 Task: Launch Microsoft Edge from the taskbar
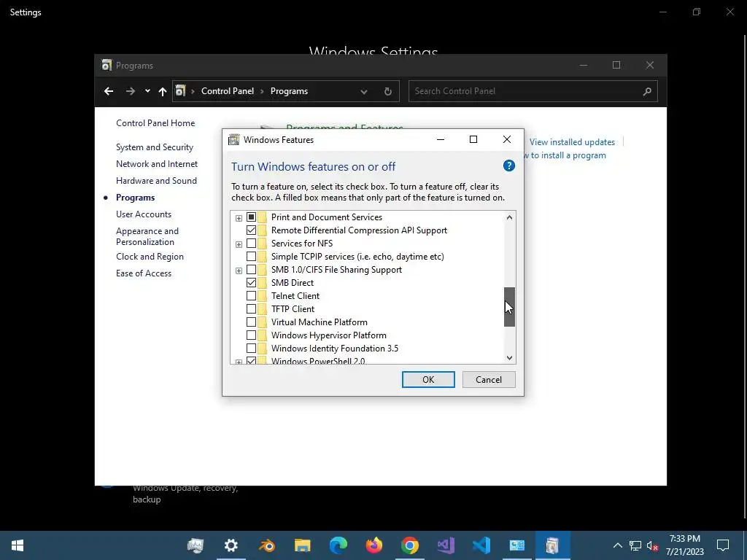pyautogui.click(x=338, y=545)
